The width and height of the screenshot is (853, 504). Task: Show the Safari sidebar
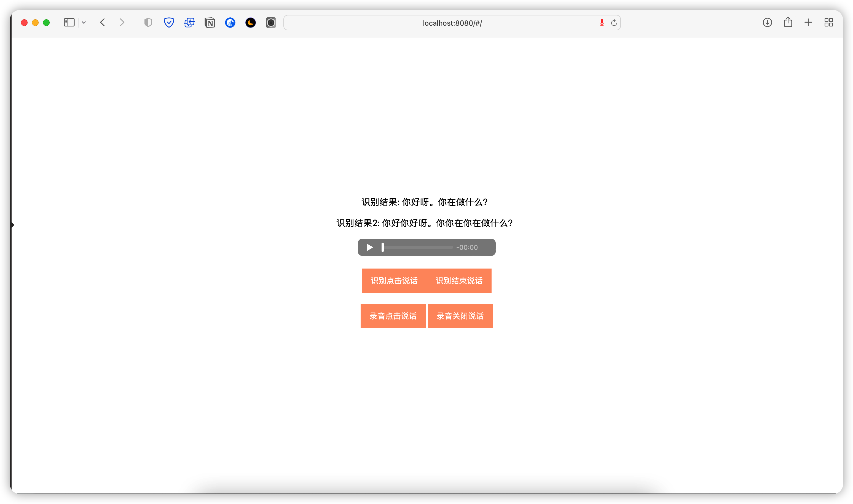(x=69, y=22)
